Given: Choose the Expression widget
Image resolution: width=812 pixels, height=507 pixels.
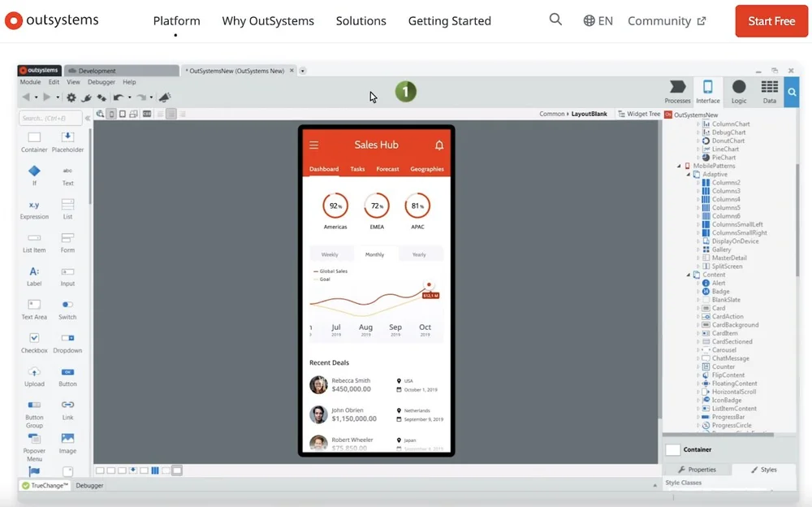Looking at the screenshot, I should [34, 209].
